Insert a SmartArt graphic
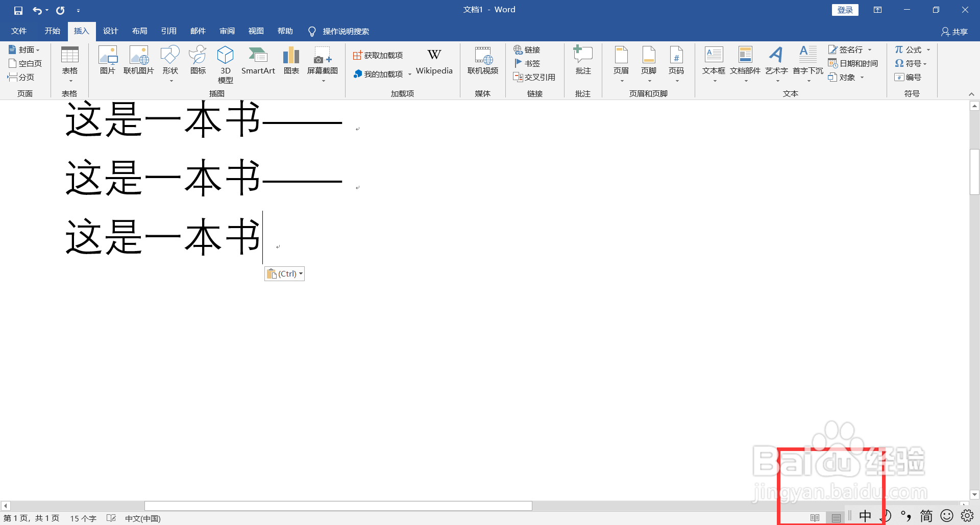Image resolution: width=980 pixels, height=525 pixels. [258, 60]
